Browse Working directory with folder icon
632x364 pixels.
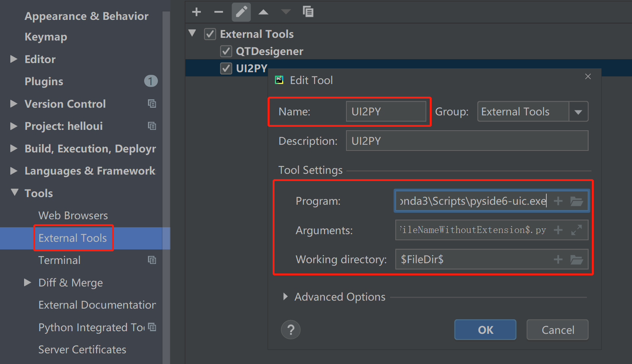click(x=577, y=260)
